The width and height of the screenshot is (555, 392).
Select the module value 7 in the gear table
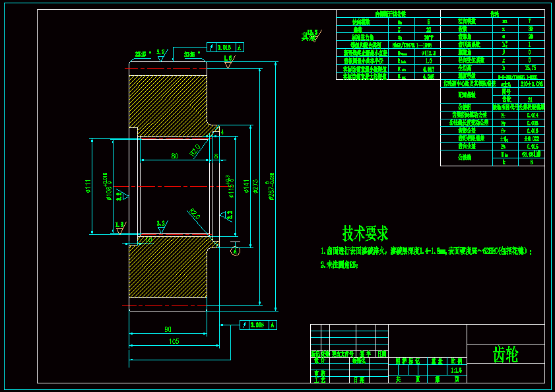click(530, 21)
